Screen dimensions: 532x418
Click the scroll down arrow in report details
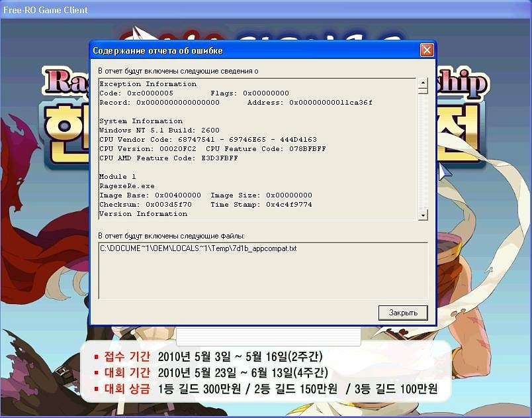point(423,215)
